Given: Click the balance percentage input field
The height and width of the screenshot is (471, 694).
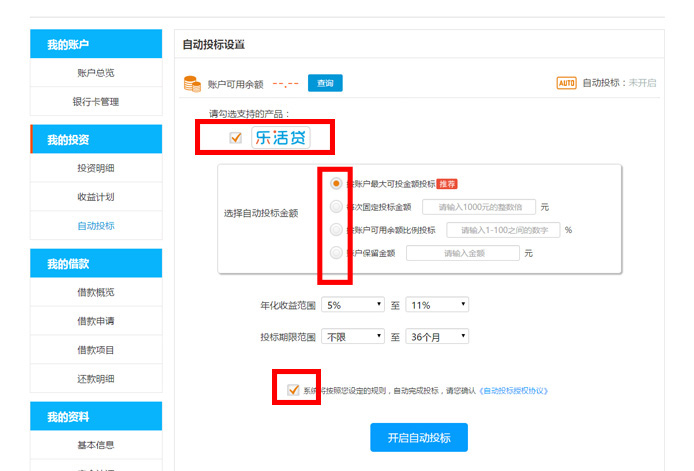Looking at the screenshot, I should (504, 230).
